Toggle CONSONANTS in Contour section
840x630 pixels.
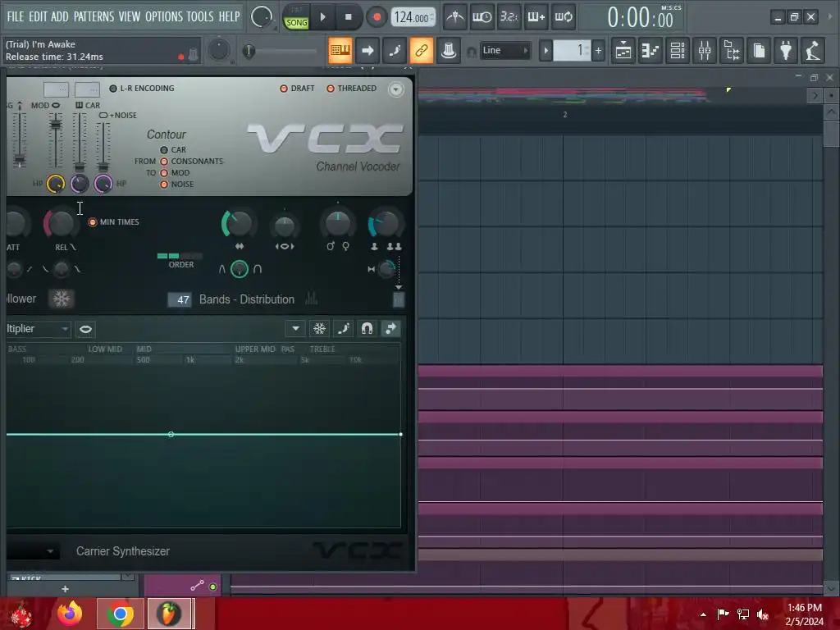pos(192,162)
